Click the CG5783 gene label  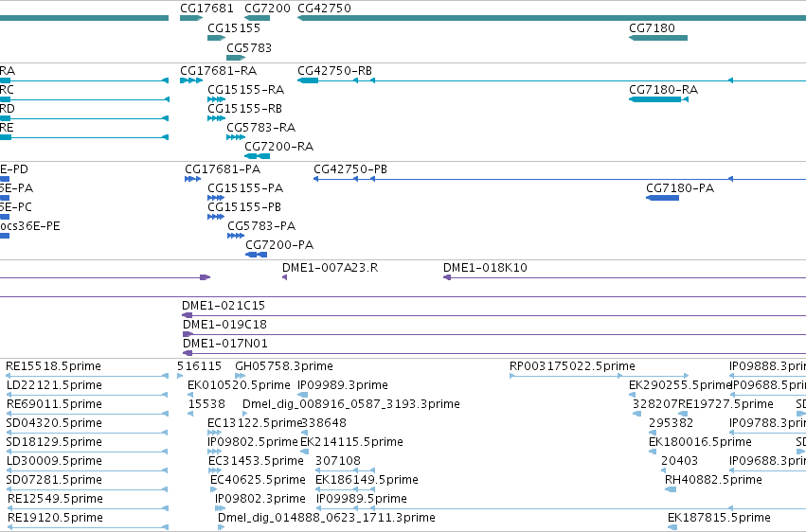tap(249, 47)
